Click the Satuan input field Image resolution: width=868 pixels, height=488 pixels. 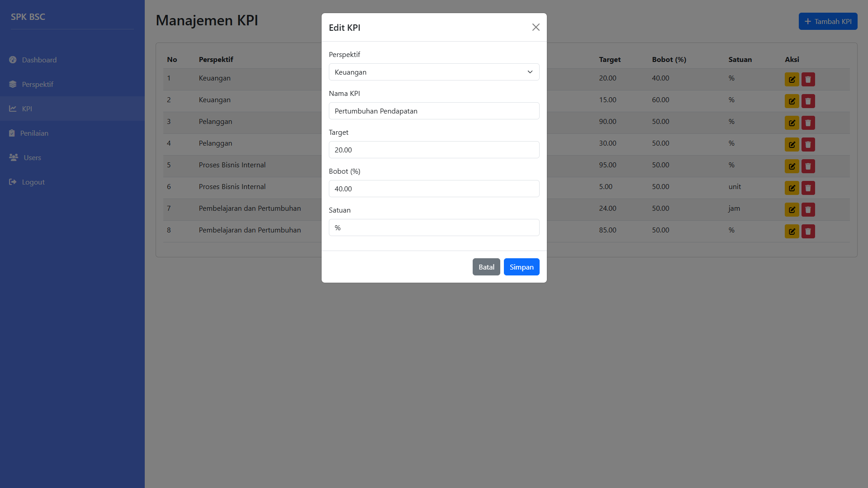[434, 227]
